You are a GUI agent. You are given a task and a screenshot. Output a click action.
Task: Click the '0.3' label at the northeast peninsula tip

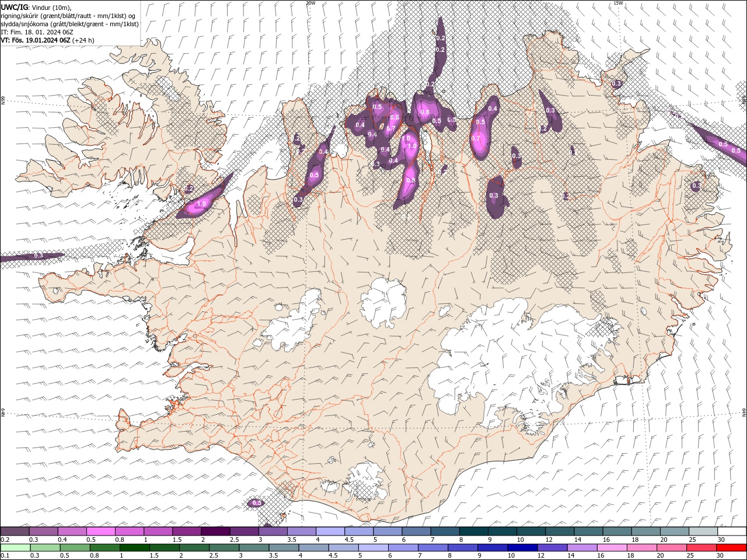[x=616, y=84]
